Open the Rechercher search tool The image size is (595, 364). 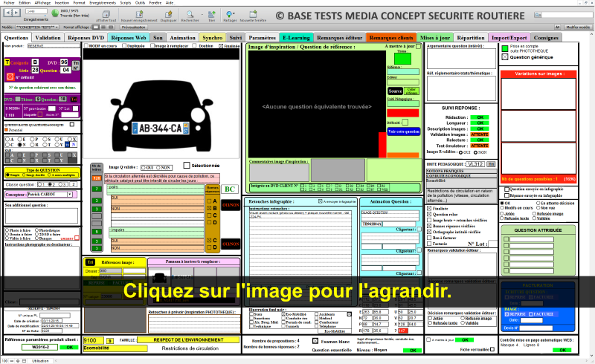click(190, 14)
